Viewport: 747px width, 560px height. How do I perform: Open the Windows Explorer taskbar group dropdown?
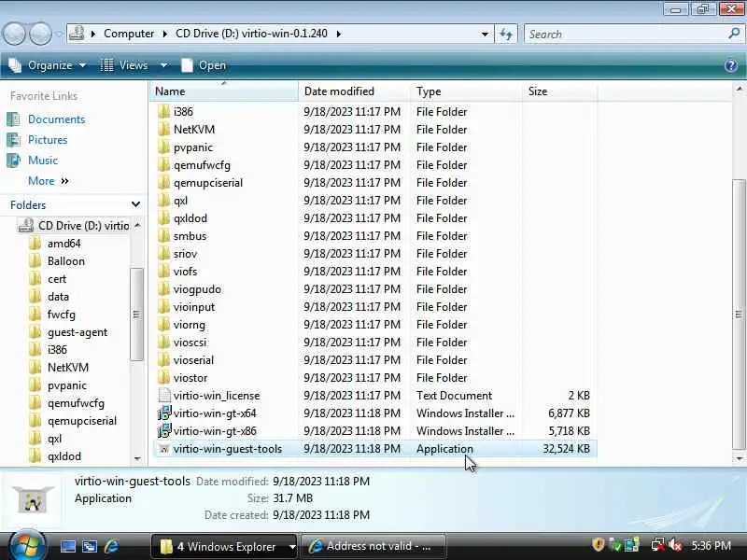pos(291,547)
